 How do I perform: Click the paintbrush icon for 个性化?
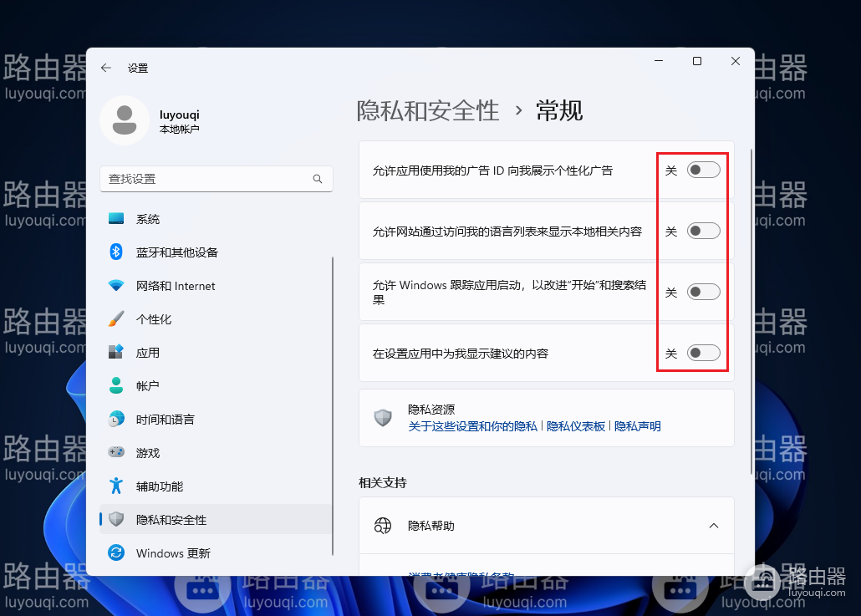click(x=116, y=319)
